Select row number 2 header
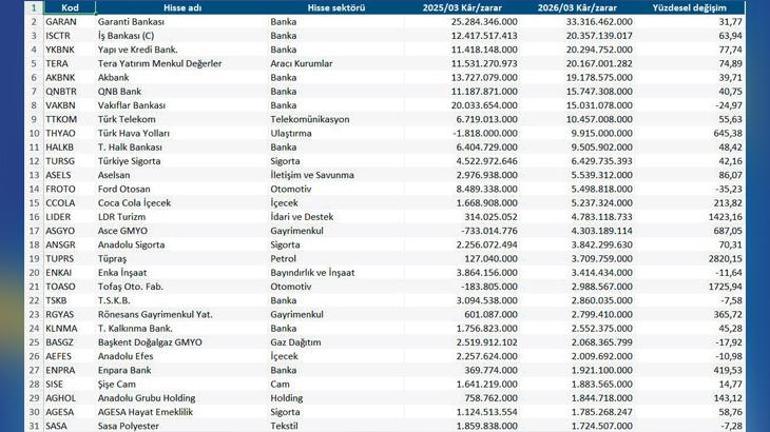770x432 pixels. point(34,22)
